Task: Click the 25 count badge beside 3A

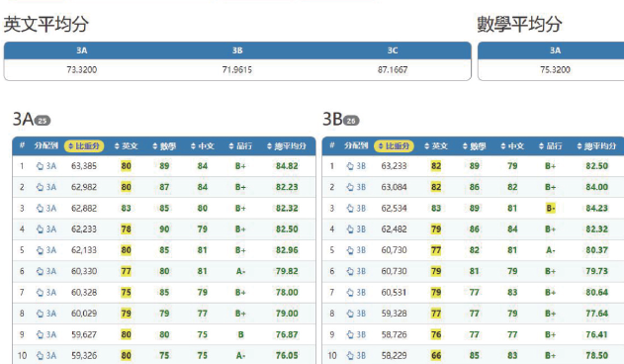Action: 43,121
